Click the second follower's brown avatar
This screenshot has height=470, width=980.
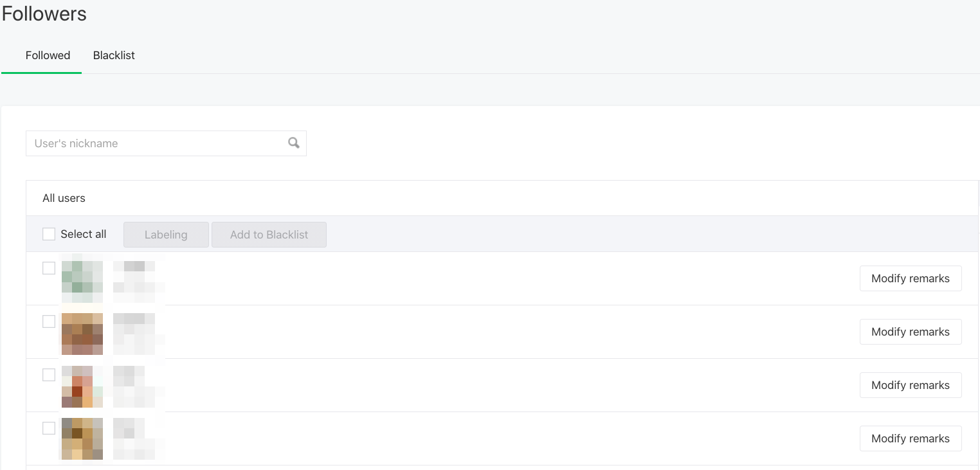coord(82,334)
